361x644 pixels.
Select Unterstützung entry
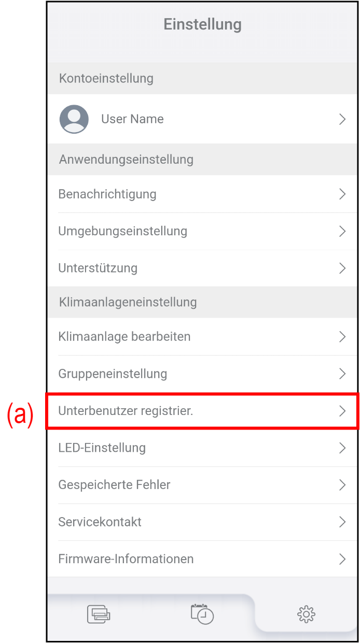98,268
